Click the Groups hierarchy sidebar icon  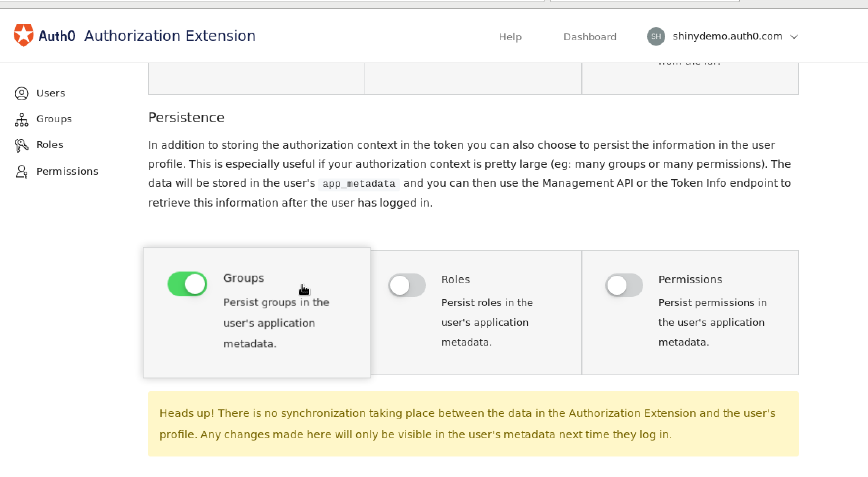[22, 120]
